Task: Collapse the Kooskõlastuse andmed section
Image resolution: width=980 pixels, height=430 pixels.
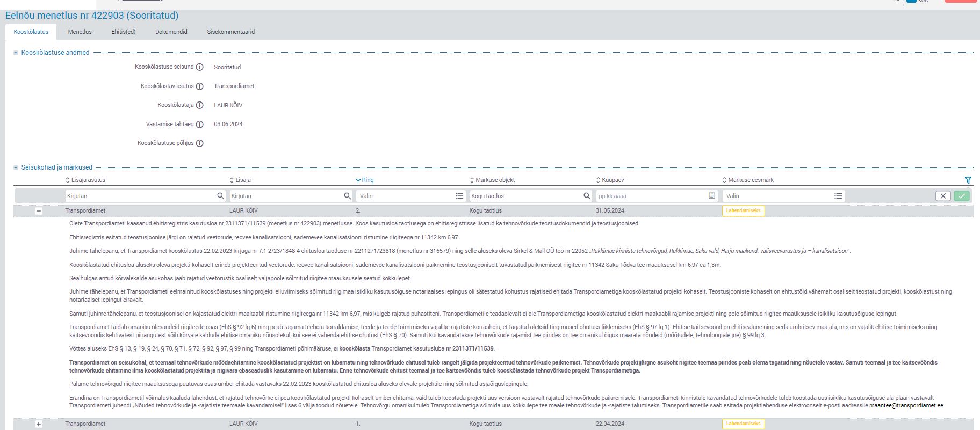Action: [16, 53]
